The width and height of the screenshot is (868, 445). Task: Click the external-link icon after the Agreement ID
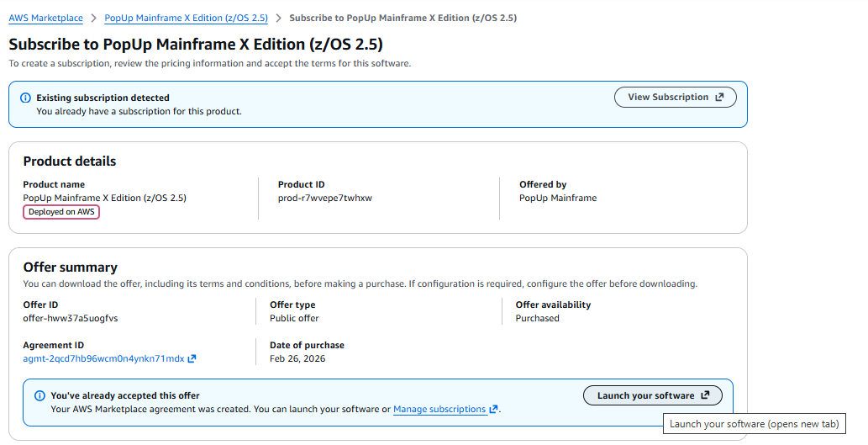(192, 358)
